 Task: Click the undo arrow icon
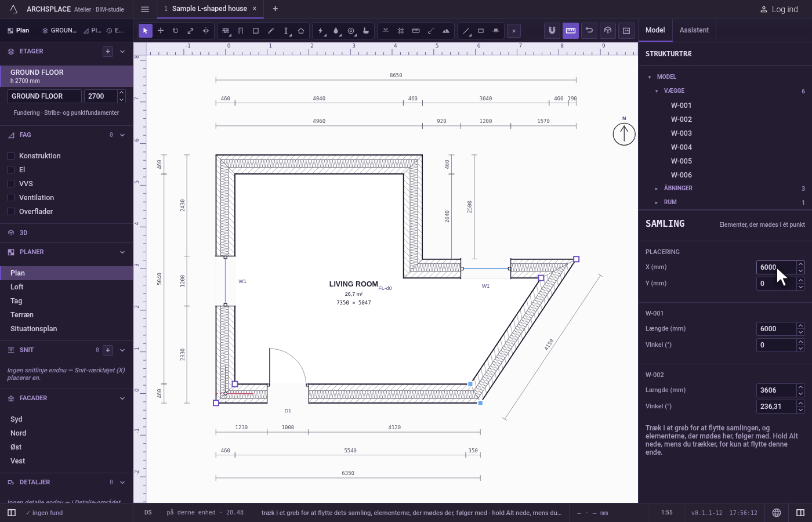click(589, 30)
